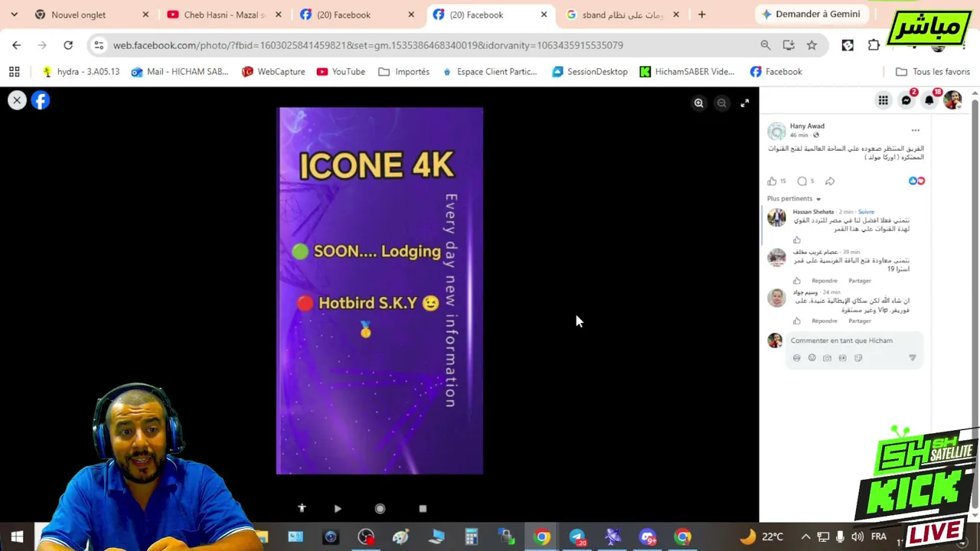This screenshot has height=551, width=980.
Task: Open Messenger chats
Action: point(906,100)
